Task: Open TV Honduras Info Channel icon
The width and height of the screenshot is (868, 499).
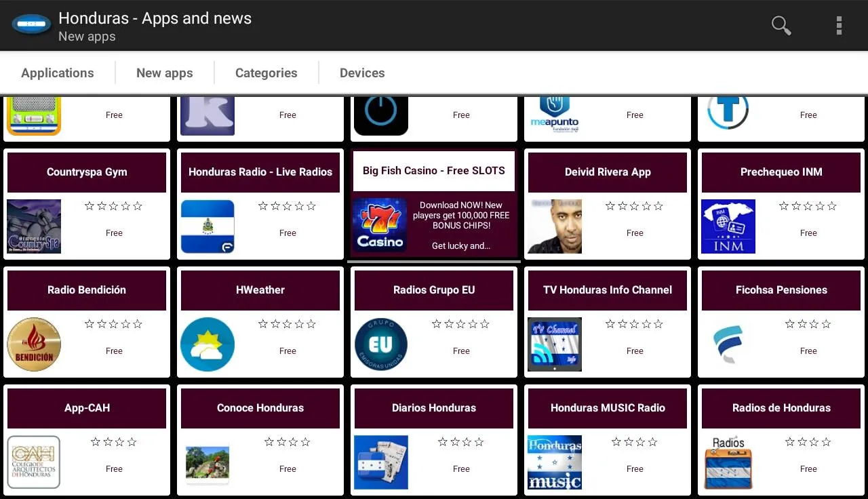Action: tap(555, 344)
